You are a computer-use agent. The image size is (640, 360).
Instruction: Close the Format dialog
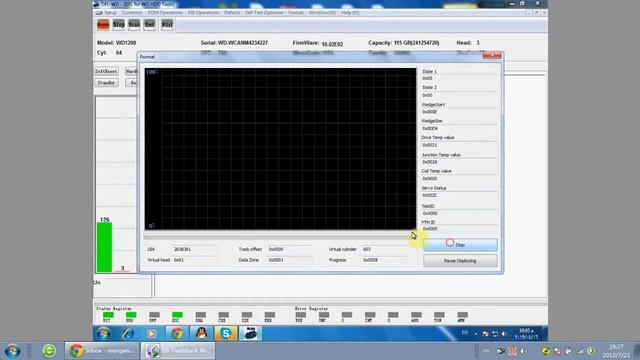click(492, 56)
